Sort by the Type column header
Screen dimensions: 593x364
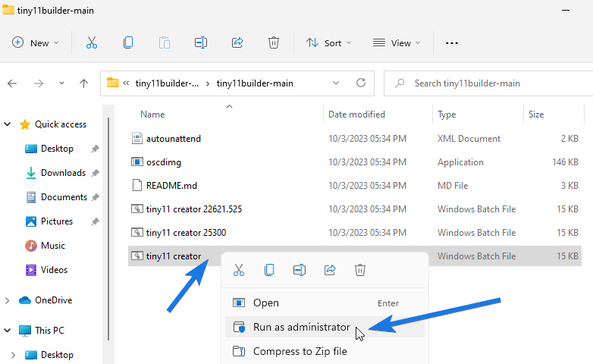446,115
